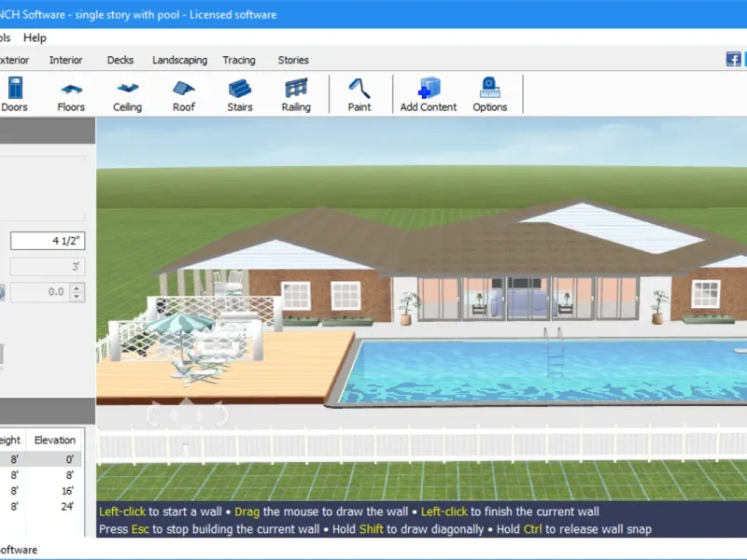Switch to the Tracing tab
The width and height of the screenshot is (747, 560).
(x=239, y=60)
